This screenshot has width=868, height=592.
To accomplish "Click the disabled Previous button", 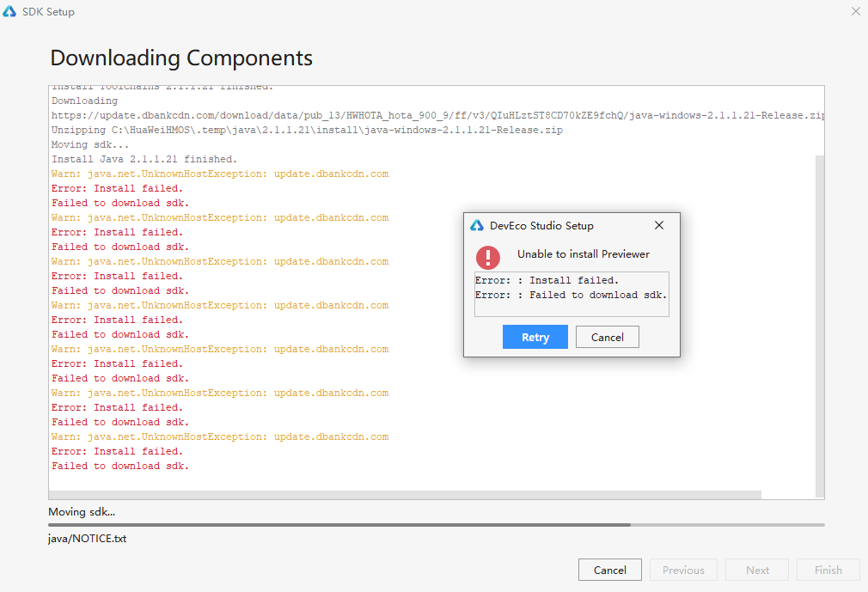I will coord(683,570).
